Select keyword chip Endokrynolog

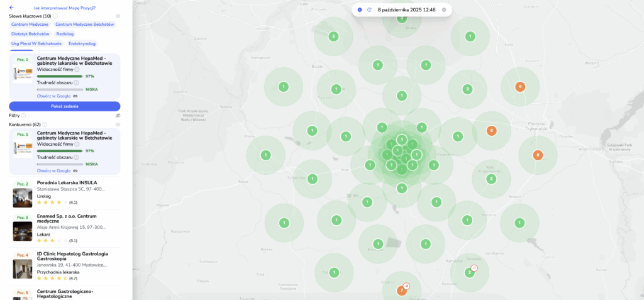[82, 43]
